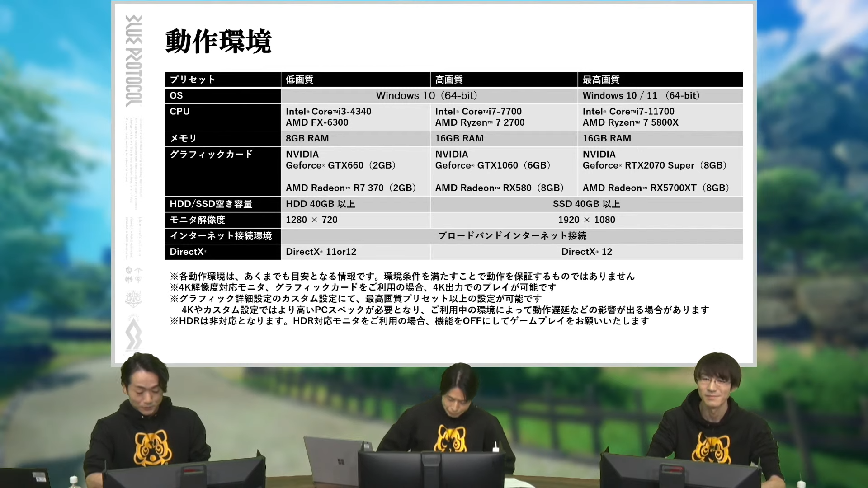Select the 最高画質 column header
Screen dimensions: 868x488
(x=660, y=80)
